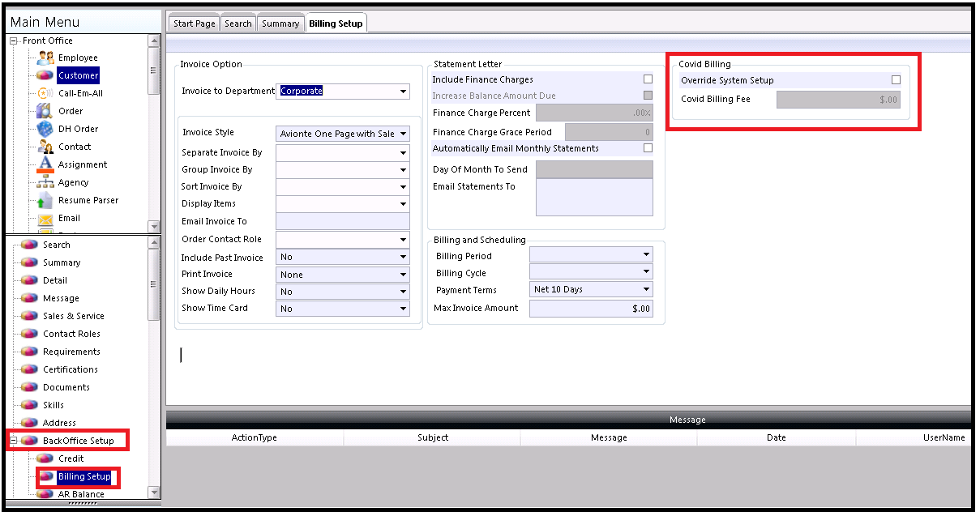The width and height of the screenshot is (980, 516).
Task: Open Call-Em-All via its tree icon
Action: pyautogui.click(x=45, y=93)
